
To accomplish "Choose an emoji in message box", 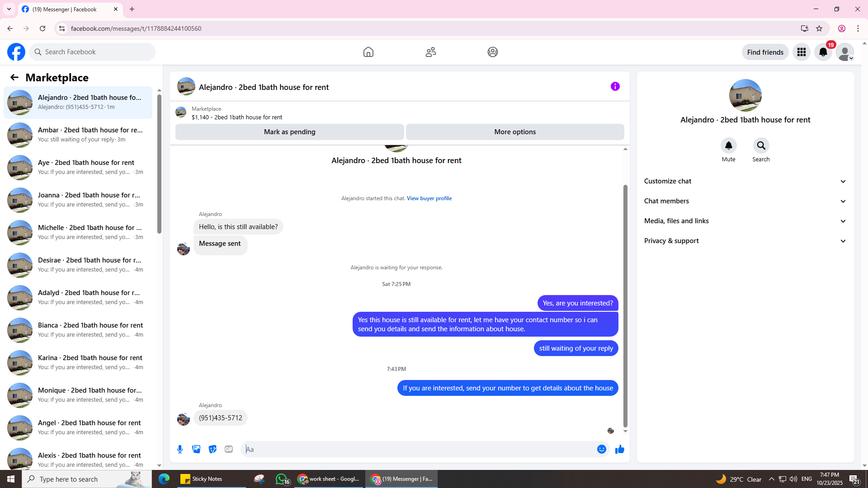I will click(601, 449).
